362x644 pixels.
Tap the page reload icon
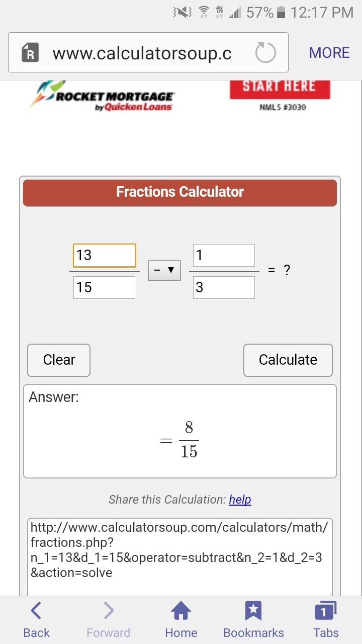pos(265,53)
